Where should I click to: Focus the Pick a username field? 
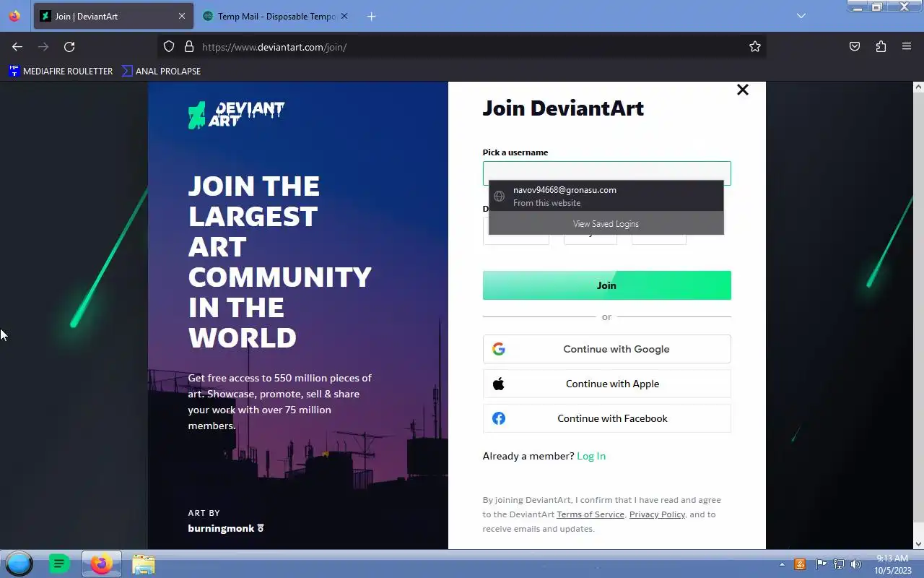[x=606, y=173]
